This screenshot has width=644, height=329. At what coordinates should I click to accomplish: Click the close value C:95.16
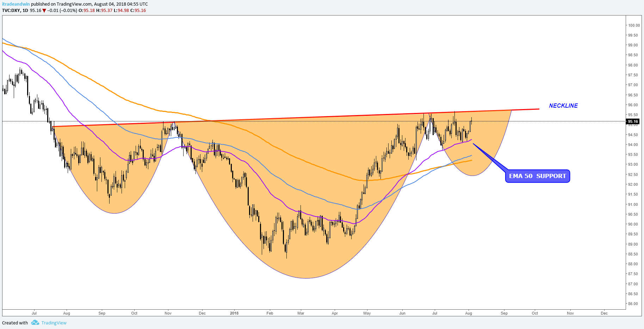pyautogui.click(x=138, y=11)
